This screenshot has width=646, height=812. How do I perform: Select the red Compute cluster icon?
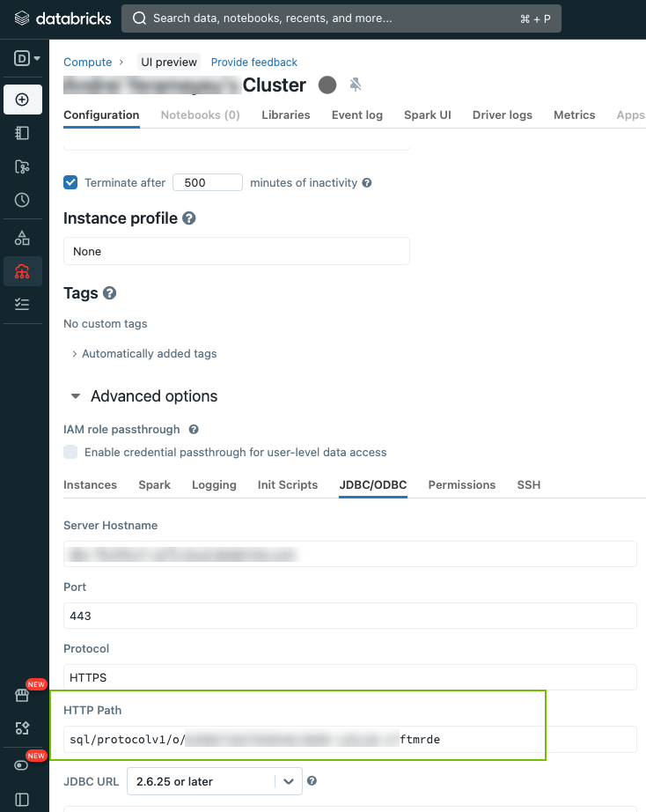point(23,271)
